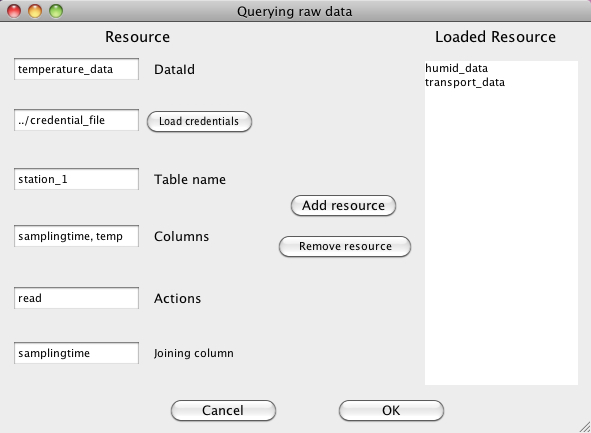Click the Load credentials button
This screenshot has height=433, width=591.
[x=199, y=121]
